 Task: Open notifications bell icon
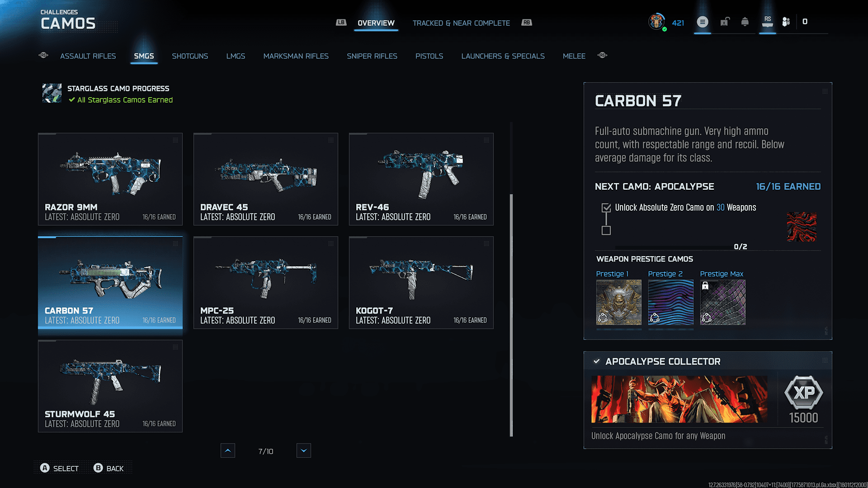745,22
